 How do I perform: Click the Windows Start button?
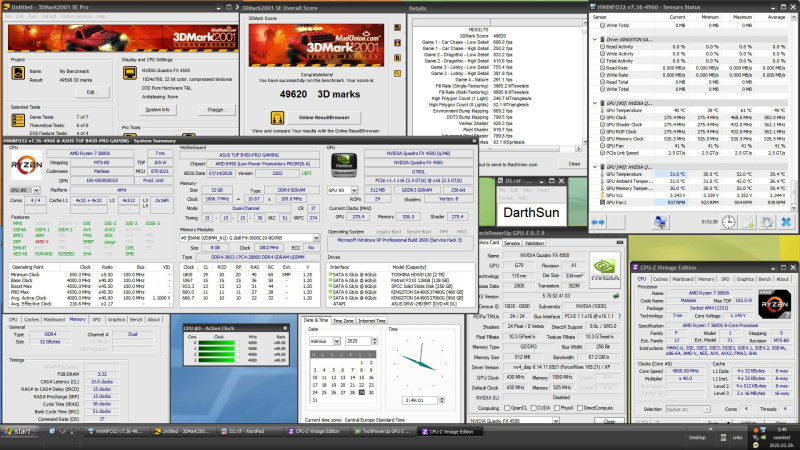tap(18, 432)
